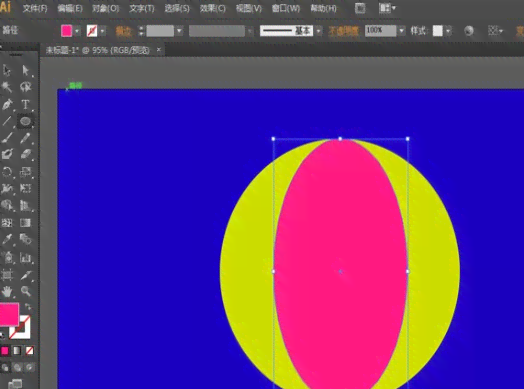
Task: Open the 对象(O) menu
Action: [x=106, y=8]
